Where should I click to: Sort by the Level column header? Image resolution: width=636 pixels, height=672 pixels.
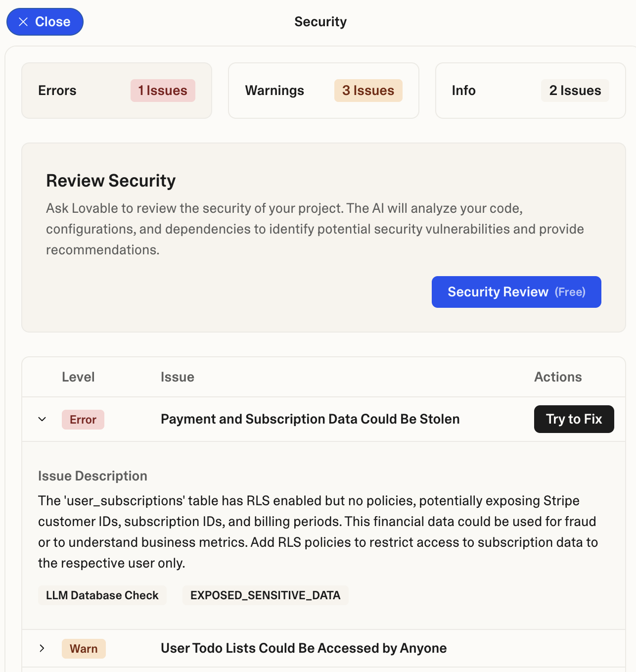(78, 377)
